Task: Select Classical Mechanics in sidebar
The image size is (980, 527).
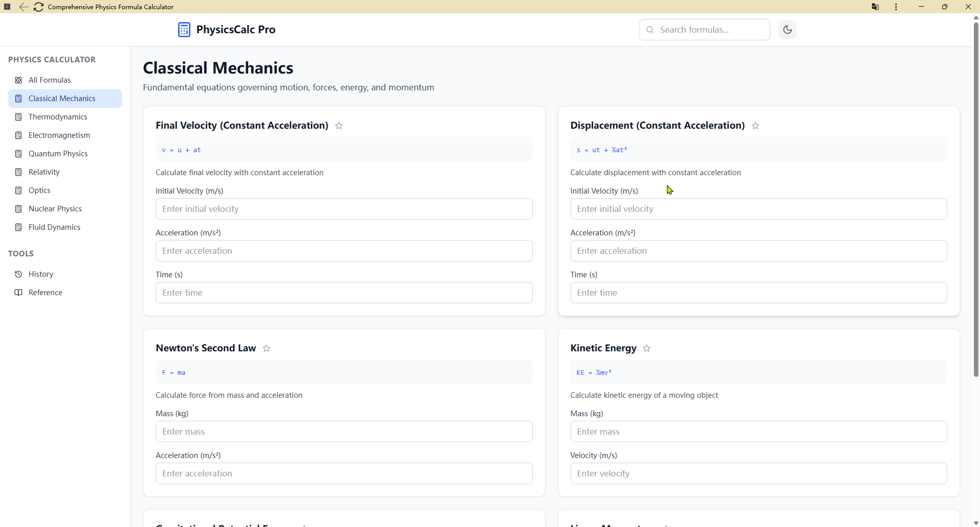Action: (65, 99)
